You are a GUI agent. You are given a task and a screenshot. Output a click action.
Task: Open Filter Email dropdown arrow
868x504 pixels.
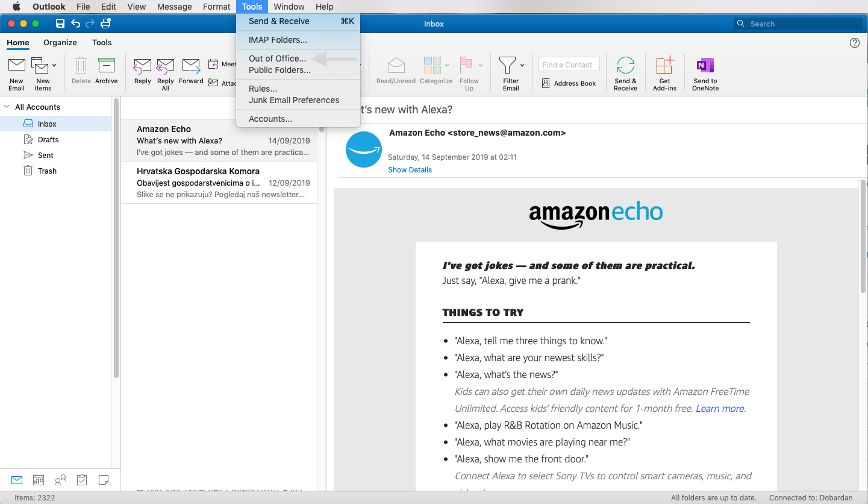coord(522,65)
